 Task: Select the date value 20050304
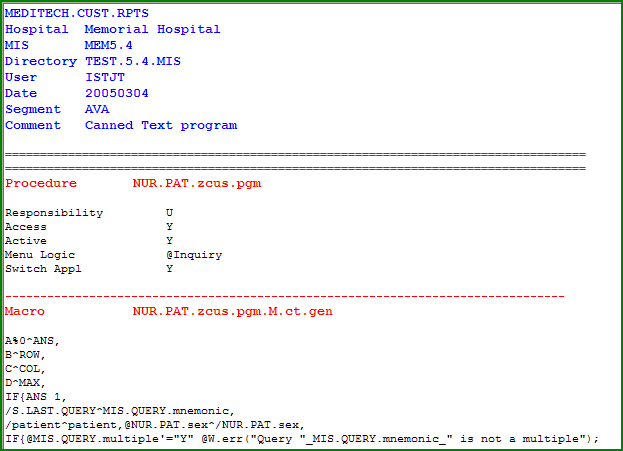point(116,93)
